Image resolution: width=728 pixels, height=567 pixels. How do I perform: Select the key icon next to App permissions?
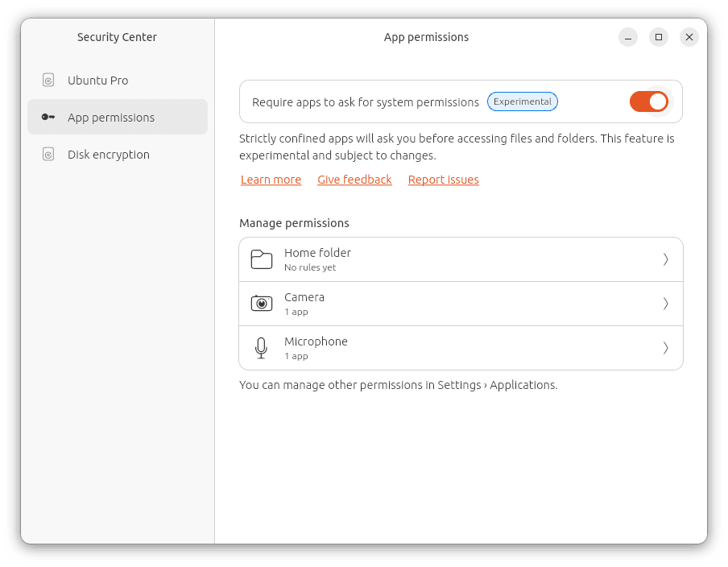47,117
